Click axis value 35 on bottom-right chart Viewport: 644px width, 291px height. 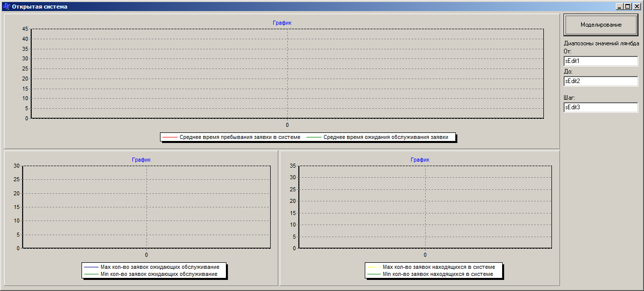(293, 166)
